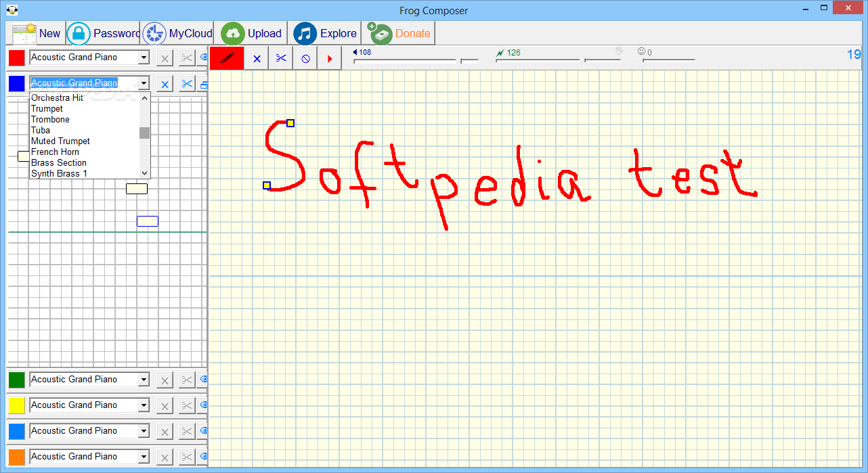The image size is (868, 473).
Task: Choose Trumpet from instrument list
Action: [x=85, y=109]
